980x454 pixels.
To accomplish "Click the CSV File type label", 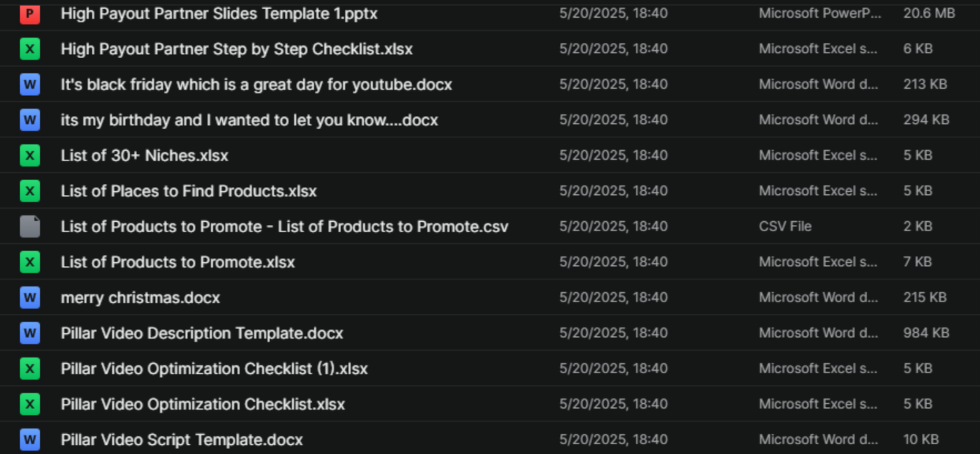I will tap(785, 227).
